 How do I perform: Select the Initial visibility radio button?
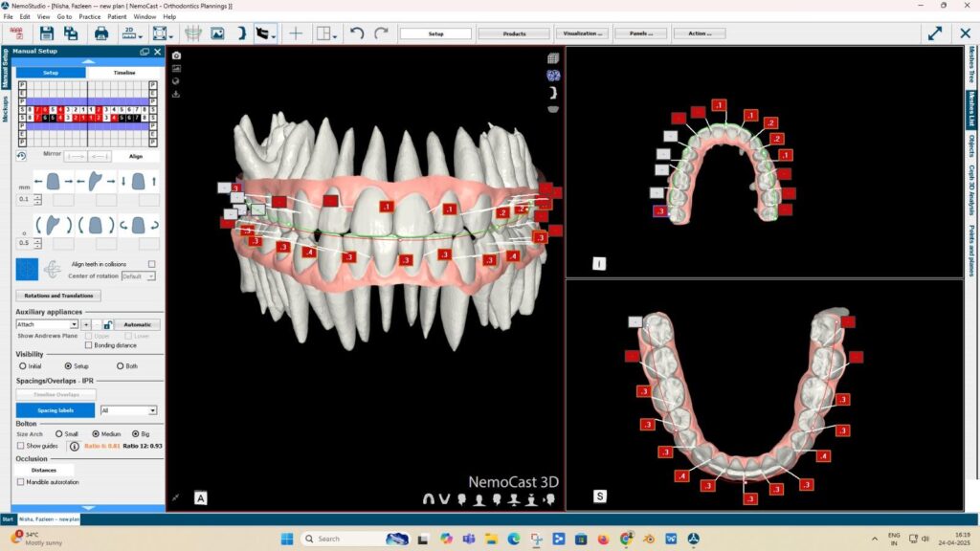point(23,366)
